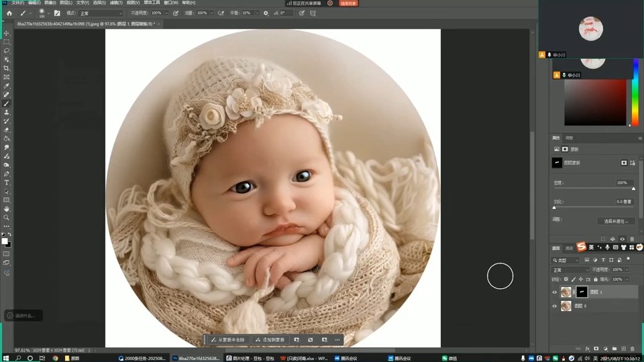Select the Eraser tool
This screenshot has height=362, width=644.
(x=6, y=129)
